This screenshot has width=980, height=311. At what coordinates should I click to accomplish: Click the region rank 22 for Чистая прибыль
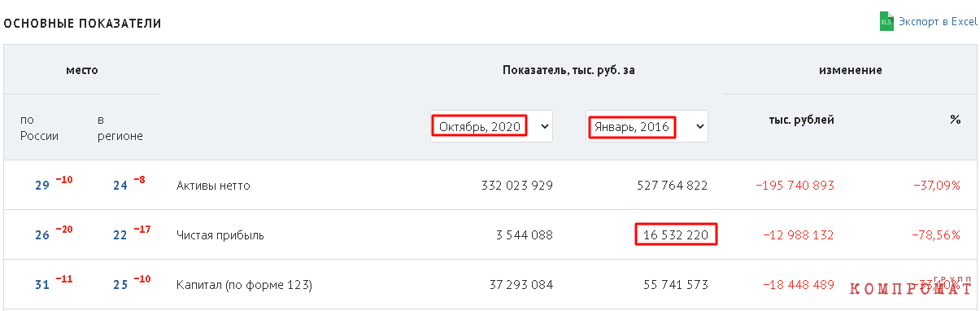pos(120,235)
